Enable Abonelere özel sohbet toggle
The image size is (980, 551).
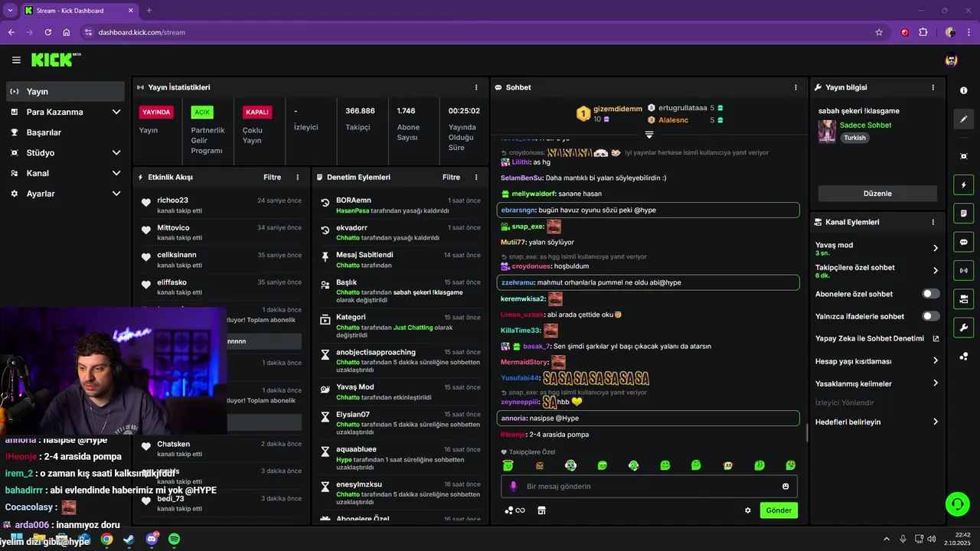click(931, 294)
